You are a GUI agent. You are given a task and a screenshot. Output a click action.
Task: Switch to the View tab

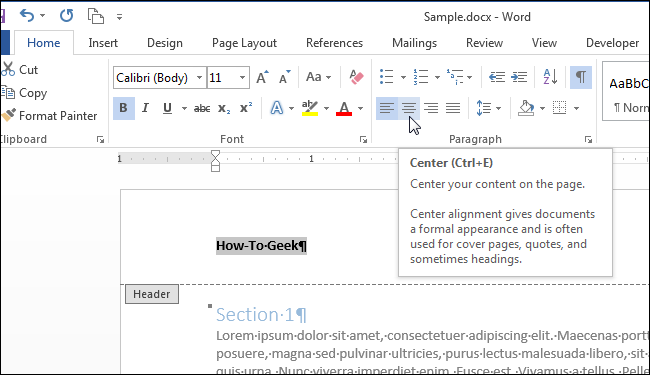coord(544,43)
